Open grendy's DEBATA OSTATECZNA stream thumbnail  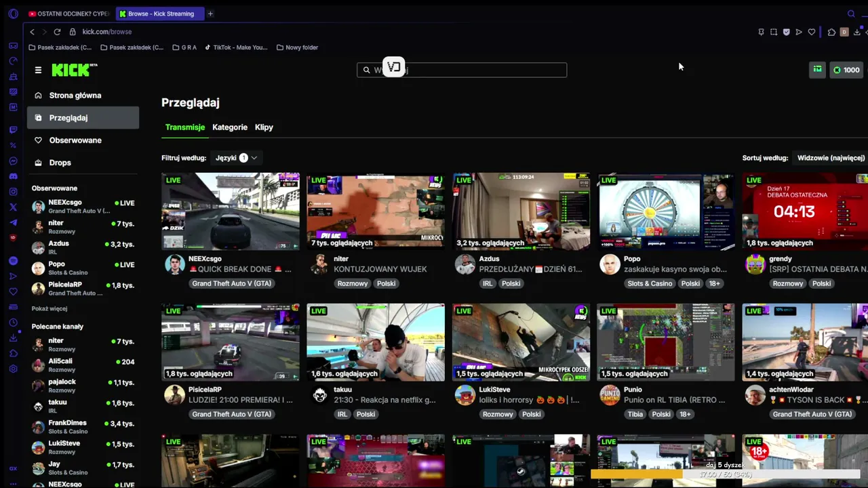coord(805,211)
